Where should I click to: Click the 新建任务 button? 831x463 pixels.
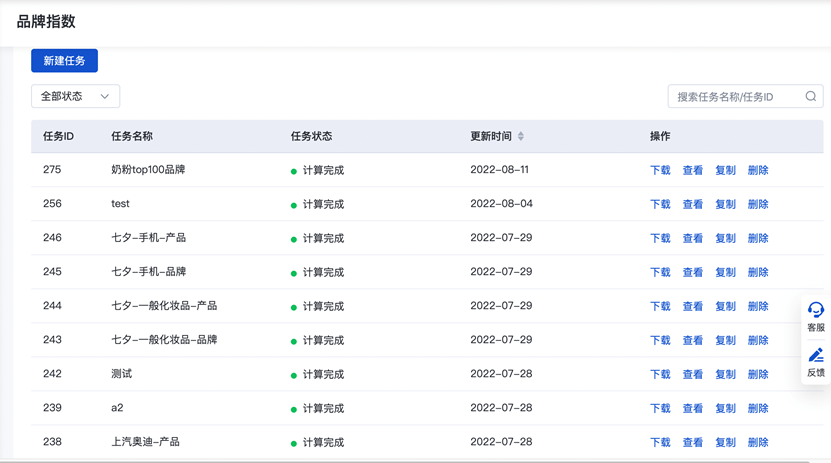(64, 61)
